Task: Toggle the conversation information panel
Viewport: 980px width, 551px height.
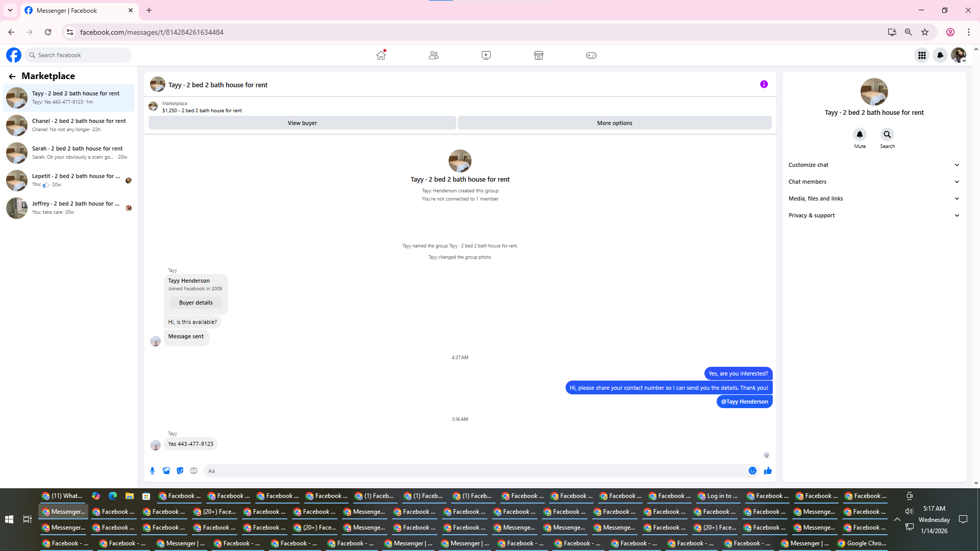Action: [x=764, y=85]
